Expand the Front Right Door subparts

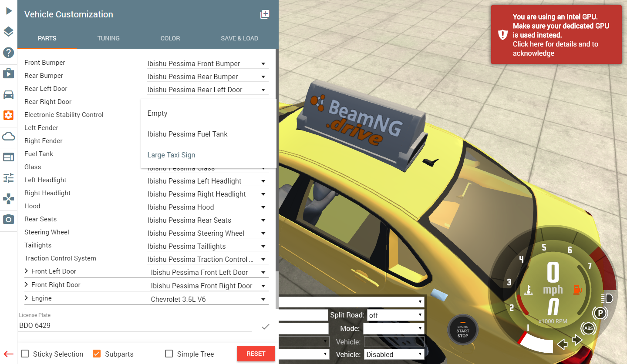point(27,285)
